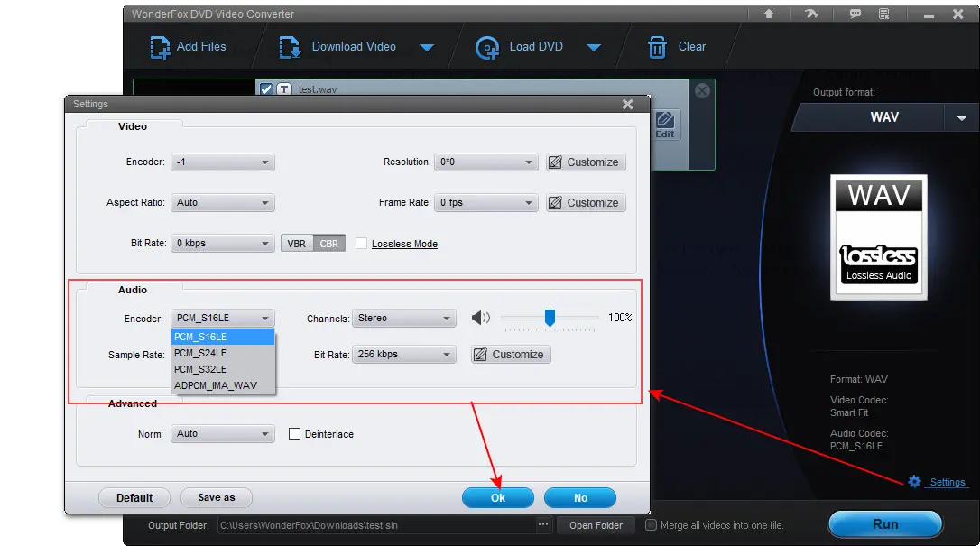Click the WAV Lossless Audio format thumbnail

(879, 236)
